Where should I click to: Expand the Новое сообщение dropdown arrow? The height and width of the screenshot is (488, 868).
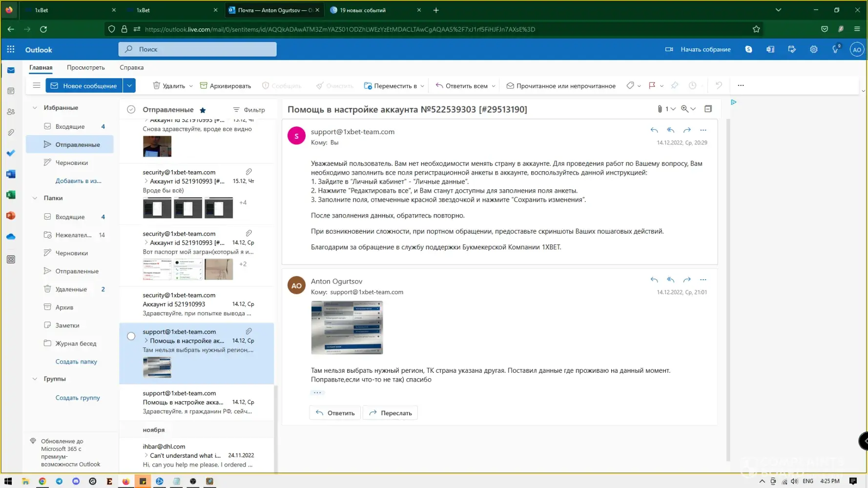129,85
